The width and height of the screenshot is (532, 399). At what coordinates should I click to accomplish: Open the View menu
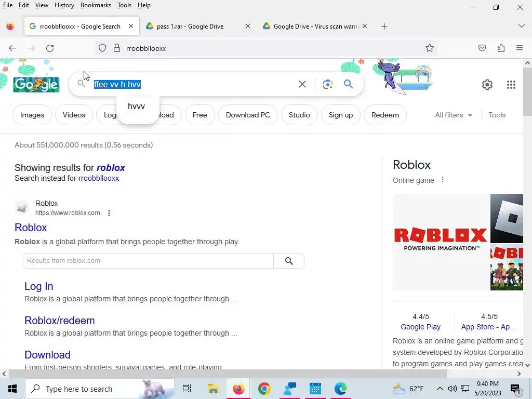pyautogui.click(x=42, y=5)
